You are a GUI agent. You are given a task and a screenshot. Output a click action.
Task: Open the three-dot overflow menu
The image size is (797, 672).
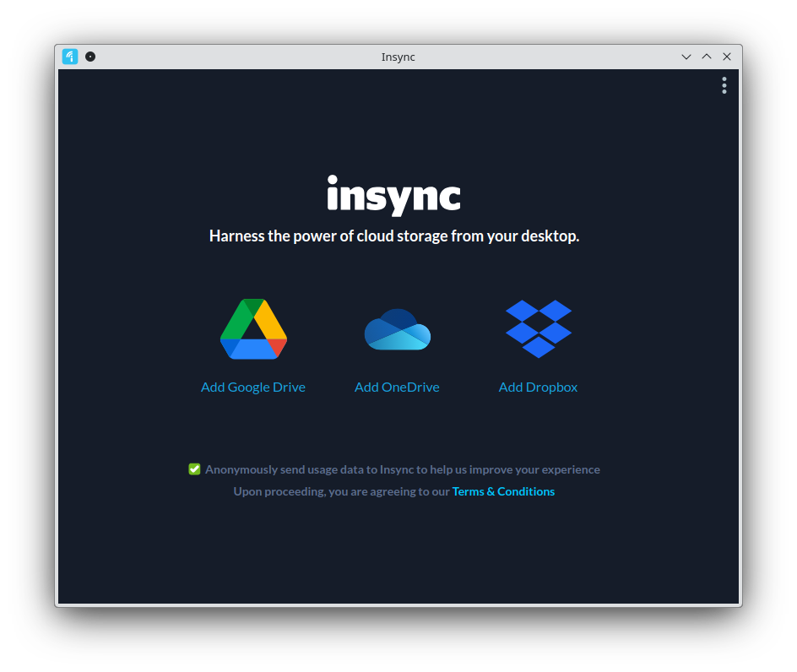tap(724, 85)
